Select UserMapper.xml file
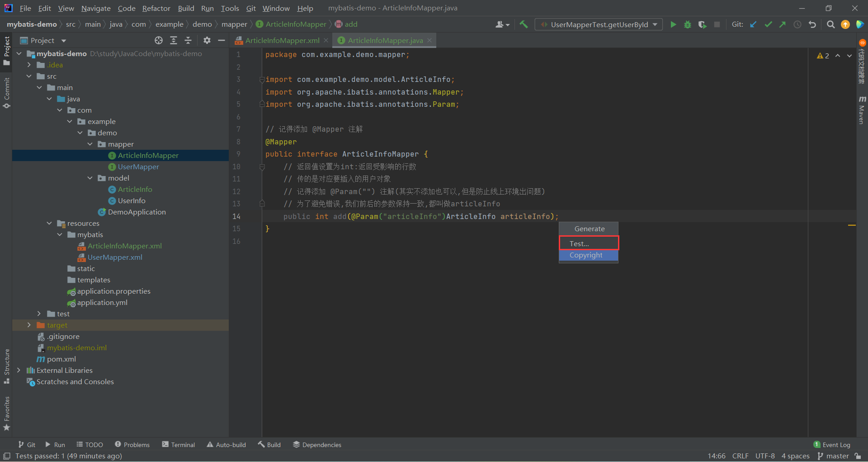The height and width of the screenshot is (462, 868). 115,257
